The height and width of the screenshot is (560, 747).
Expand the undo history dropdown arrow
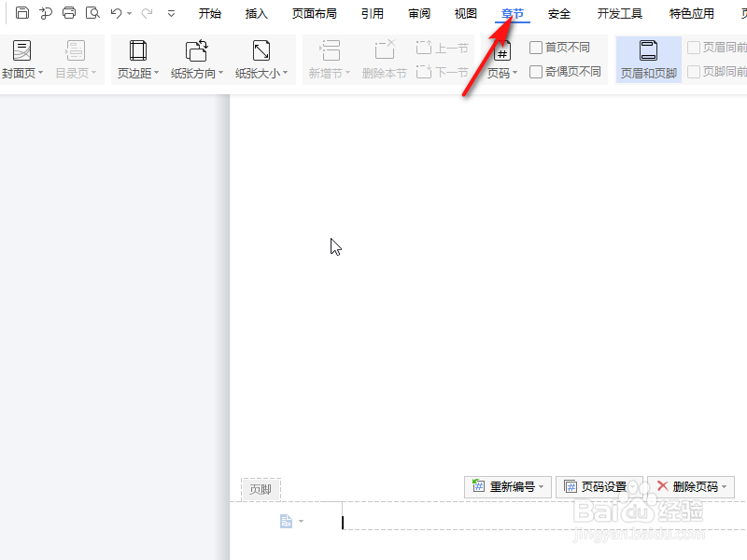pyautogui.click(x=129, y=14)
